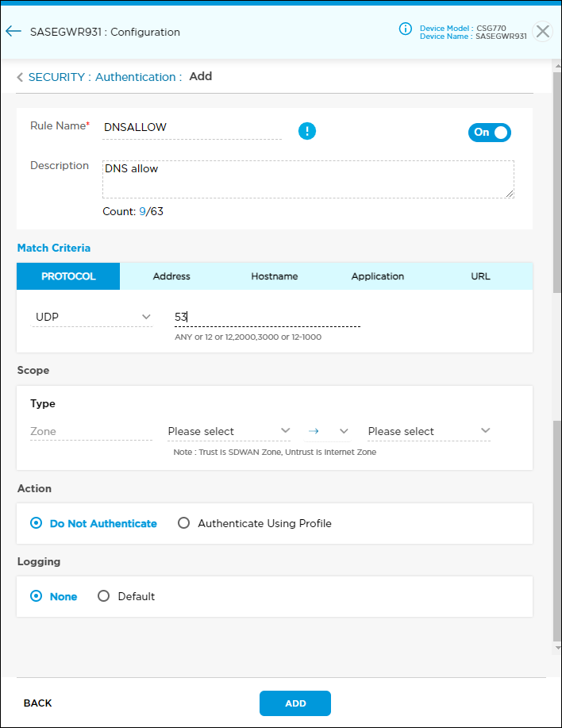Image resolution: width=562 pixels, height=728 pixels.
Task: Open the device info tooltip icon
Action: 405,29
